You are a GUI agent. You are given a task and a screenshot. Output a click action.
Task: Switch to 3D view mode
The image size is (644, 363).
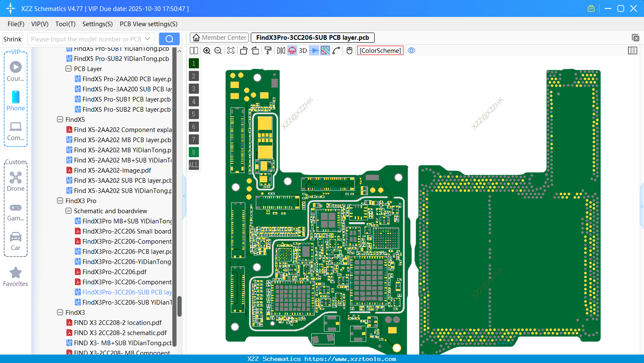coord(303,50)
